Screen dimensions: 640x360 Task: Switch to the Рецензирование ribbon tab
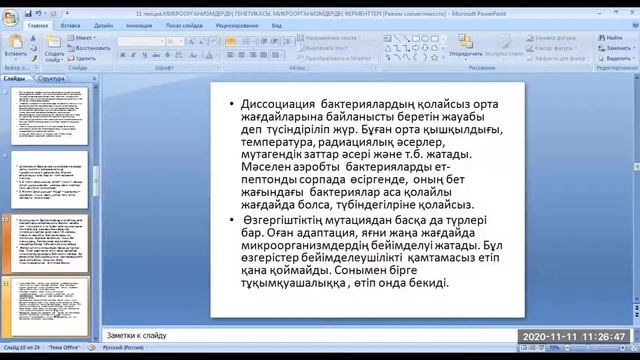237,25
